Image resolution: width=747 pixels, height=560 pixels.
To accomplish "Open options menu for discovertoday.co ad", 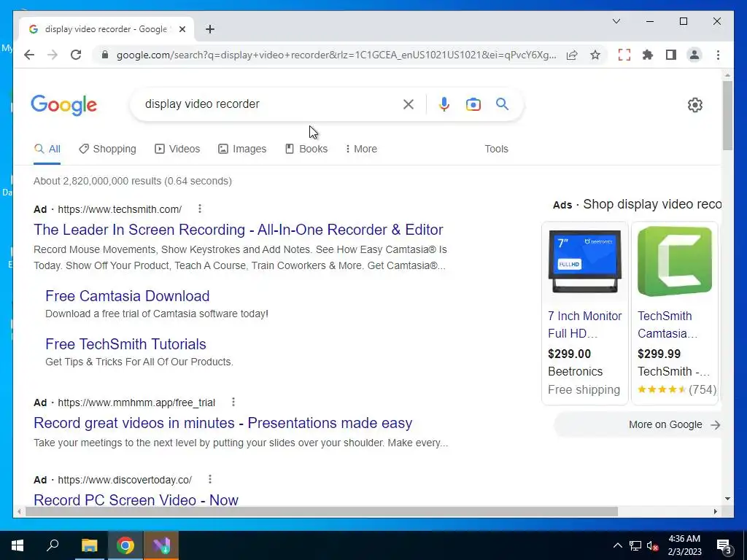I will [x=209, y=479].
